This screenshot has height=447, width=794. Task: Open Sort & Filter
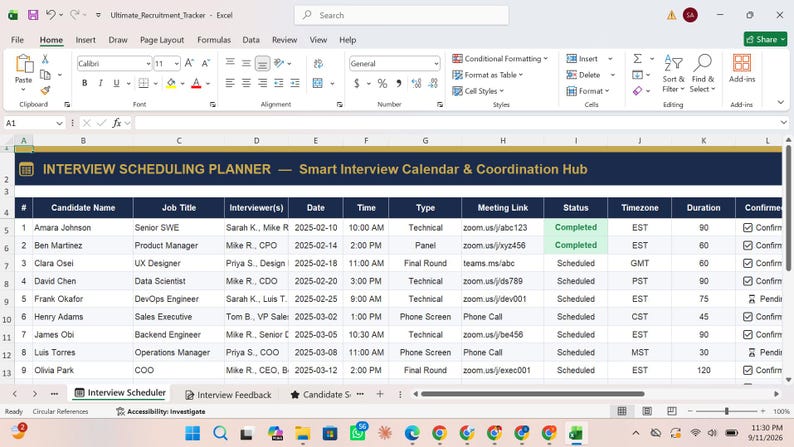pos(673,73)
